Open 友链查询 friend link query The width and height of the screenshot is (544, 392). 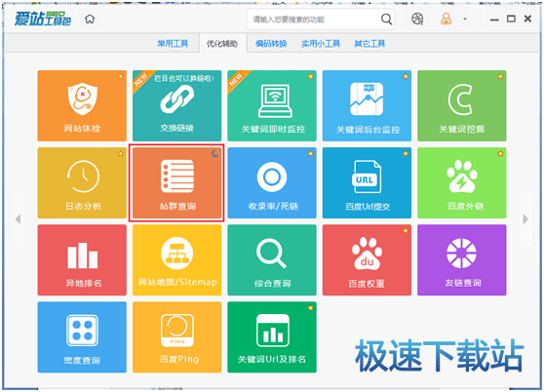tap(462, 260)
